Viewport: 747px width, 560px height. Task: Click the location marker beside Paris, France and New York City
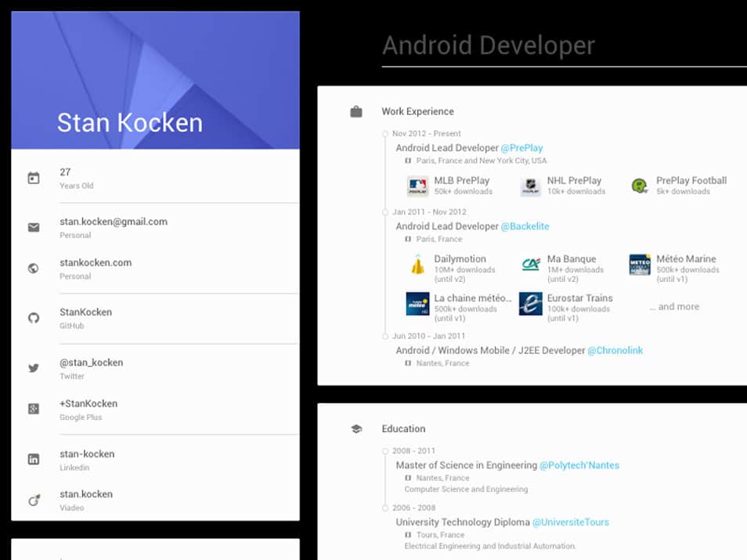click(x=408, y=161)
